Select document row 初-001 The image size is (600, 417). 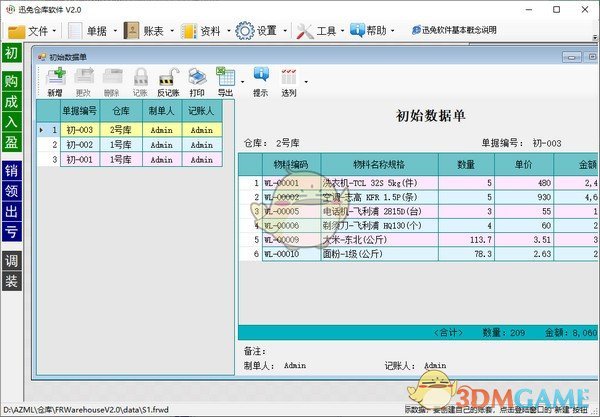(x=130, y=160)
